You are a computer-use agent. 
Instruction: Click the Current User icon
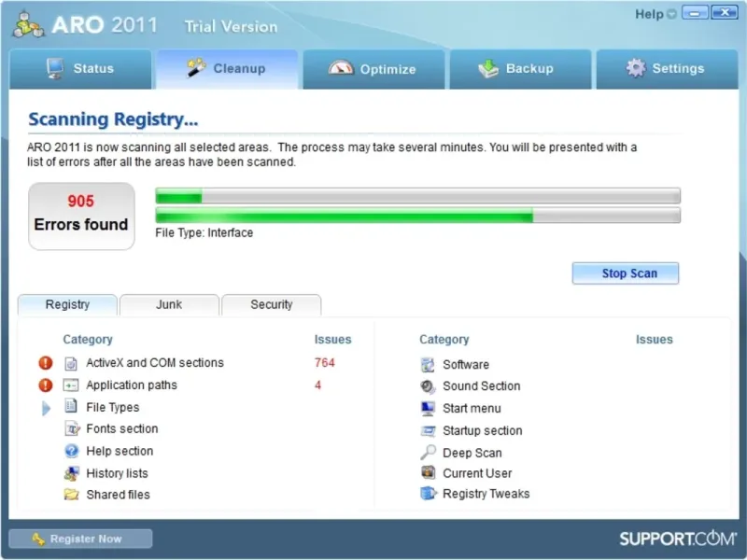point(428,472)
